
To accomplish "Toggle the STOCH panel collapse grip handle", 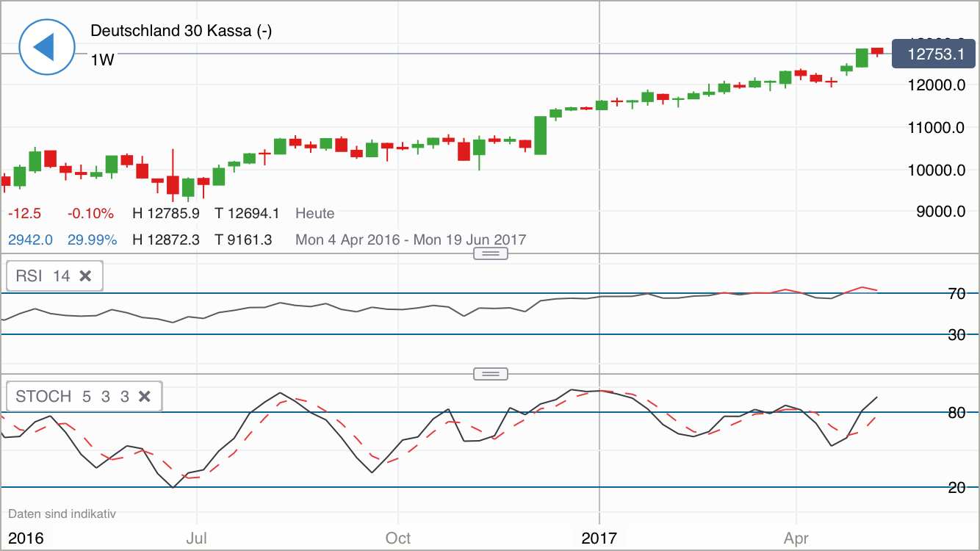I will tap(489, 373).
